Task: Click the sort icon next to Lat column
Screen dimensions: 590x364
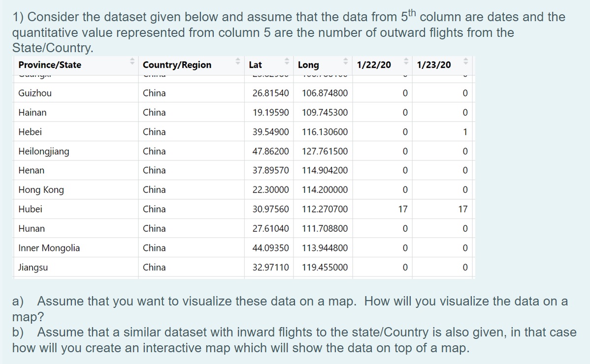Action: [x=286, y=63]
